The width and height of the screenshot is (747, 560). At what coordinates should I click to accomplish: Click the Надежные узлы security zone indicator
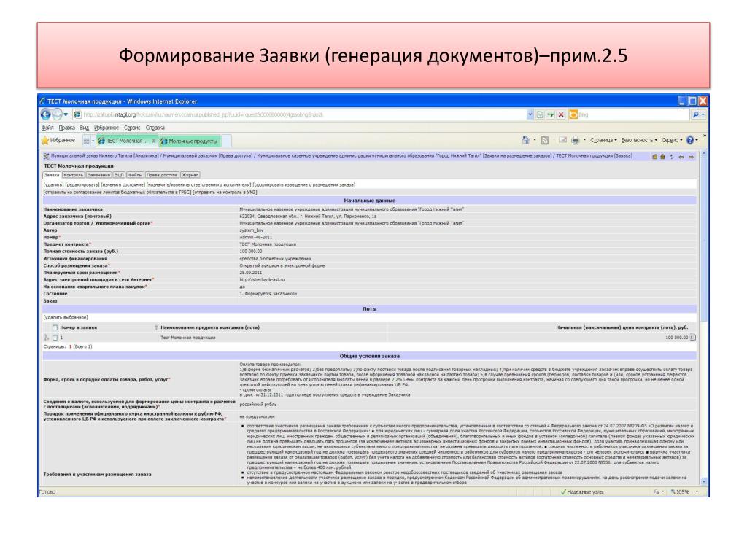tap(582, 492)
